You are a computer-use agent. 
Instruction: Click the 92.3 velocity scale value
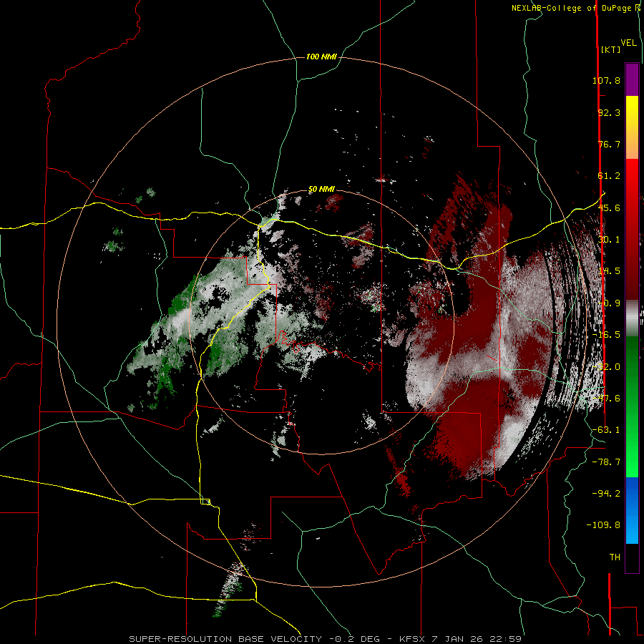[609, 112]
